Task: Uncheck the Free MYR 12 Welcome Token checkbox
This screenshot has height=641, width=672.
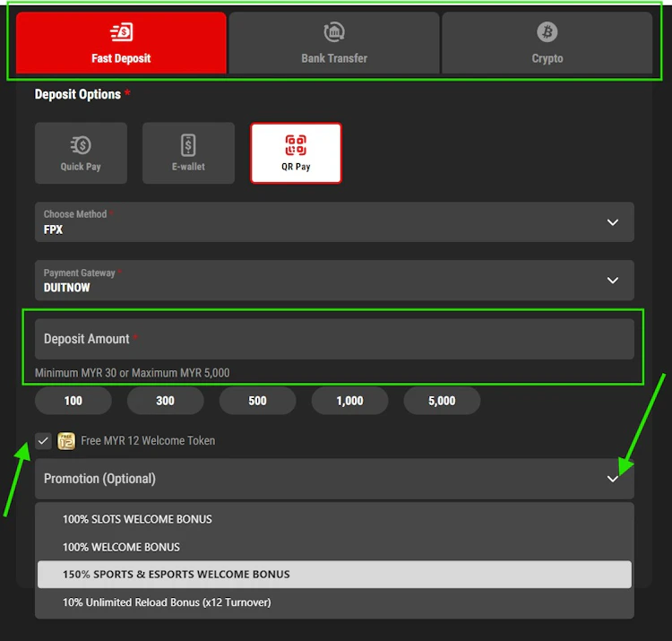Action: click(x=43, y=441)
